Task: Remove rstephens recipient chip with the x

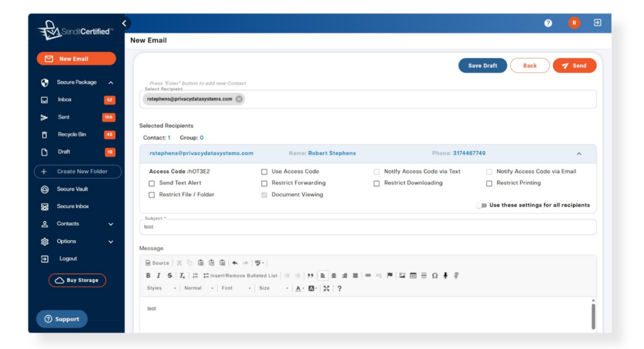Action: coord(239,99)
